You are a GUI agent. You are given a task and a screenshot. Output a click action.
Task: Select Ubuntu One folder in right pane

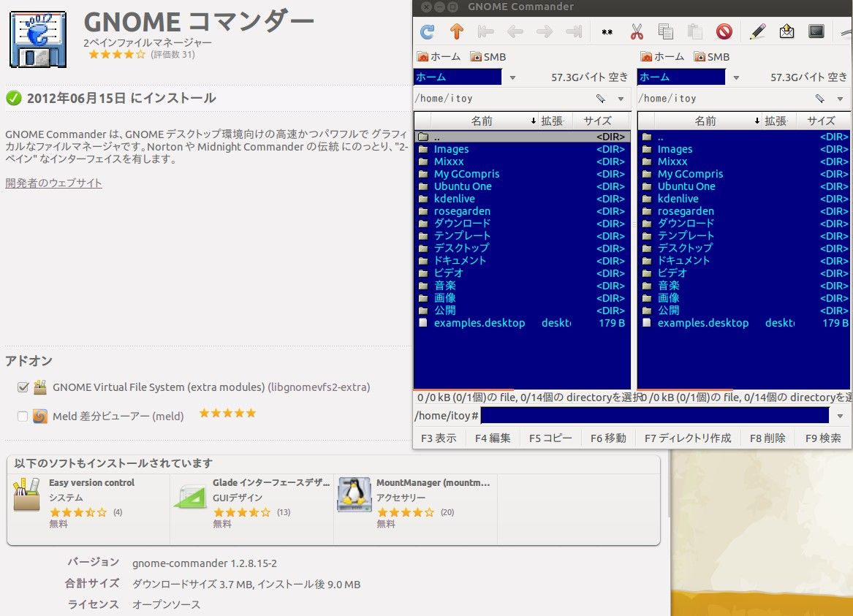click(744, 186)
